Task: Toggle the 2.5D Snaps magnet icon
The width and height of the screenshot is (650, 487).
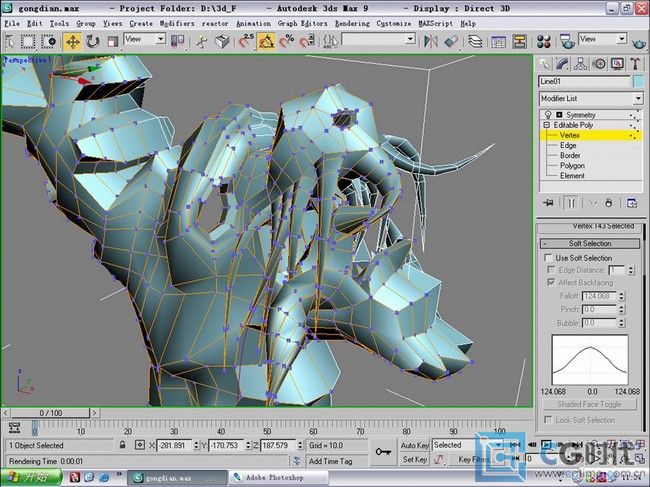Action: pos(246,41)
